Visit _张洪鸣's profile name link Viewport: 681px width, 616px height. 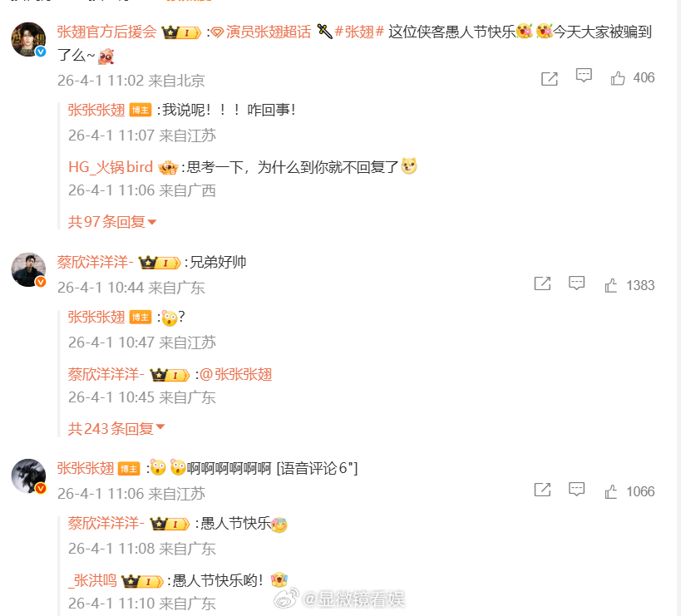point(92,580)
